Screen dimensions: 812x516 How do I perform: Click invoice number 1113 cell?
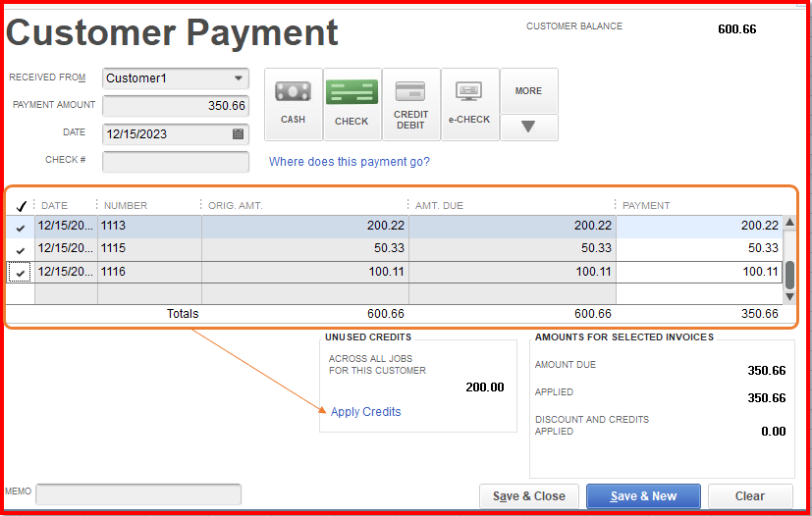149,227
